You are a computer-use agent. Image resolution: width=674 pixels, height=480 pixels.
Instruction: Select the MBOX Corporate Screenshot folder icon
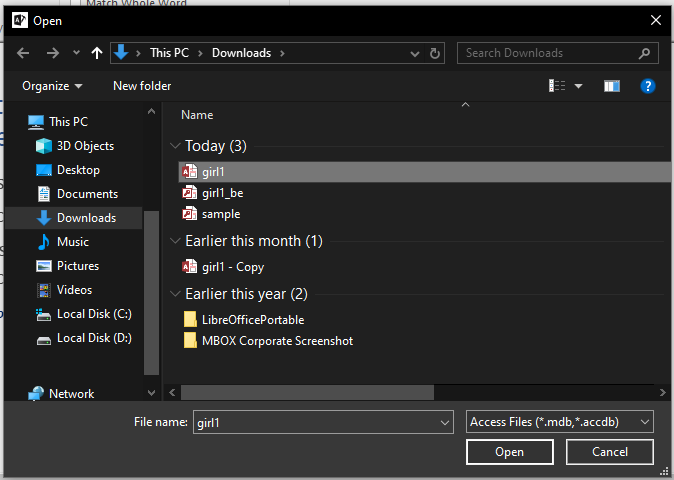pyautogui.click(x=190, y=340)
